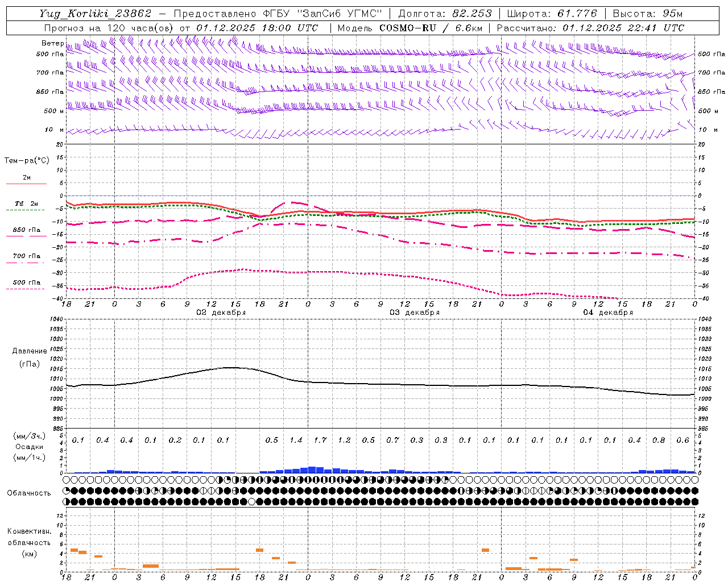Click the (км) convective cloud unit label
The height and width of the screenshot is (582, 728).
point(29,554)
